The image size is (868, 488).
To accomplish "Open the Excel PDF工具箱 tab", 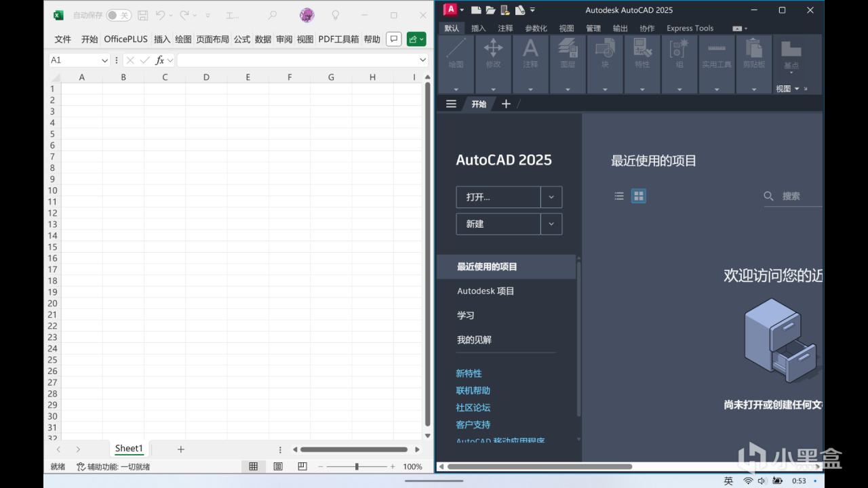I will [x=338, y=39].
